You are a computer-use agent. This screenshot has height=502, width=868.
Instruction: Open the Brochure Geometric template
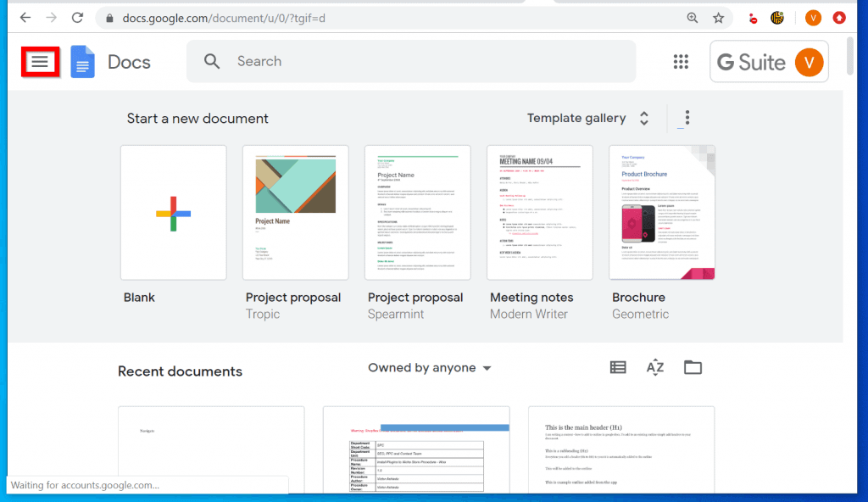coord(662,213)
